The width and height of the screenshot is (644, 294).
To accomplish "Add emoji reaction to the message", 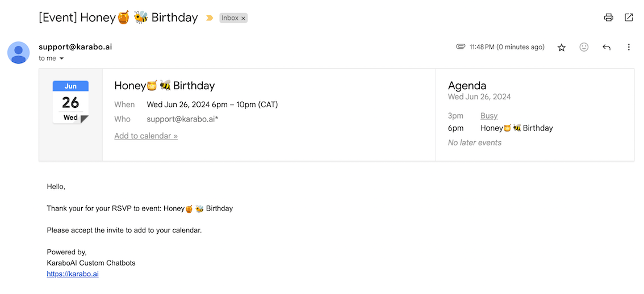I will coord(584,47).
